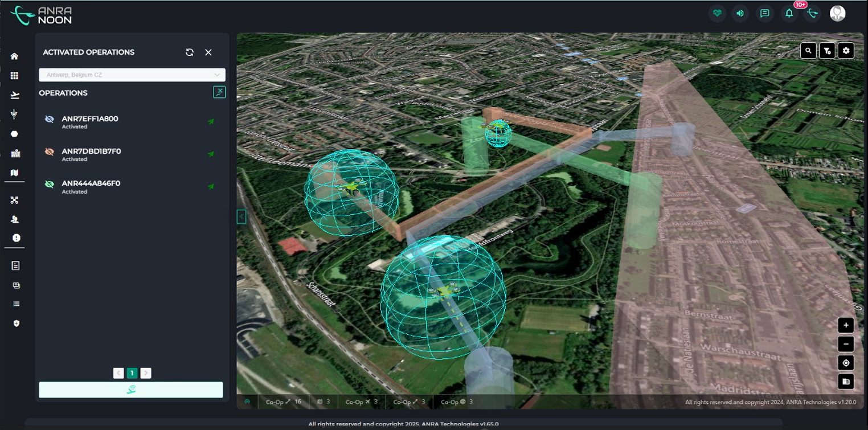The height and width of the screenshot is (430, 868).
Task: Go to next page in operations pagination
Action: coord(146,373)
